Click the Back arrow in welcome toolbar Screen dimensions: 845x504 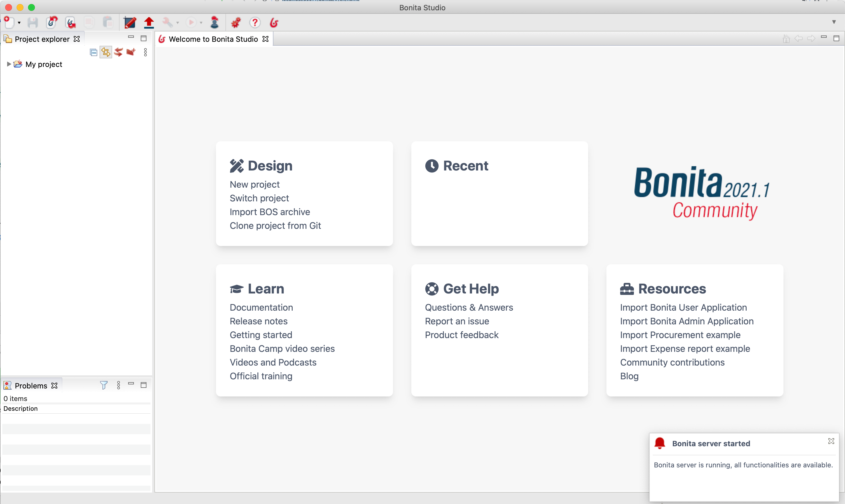coord(798,38)
